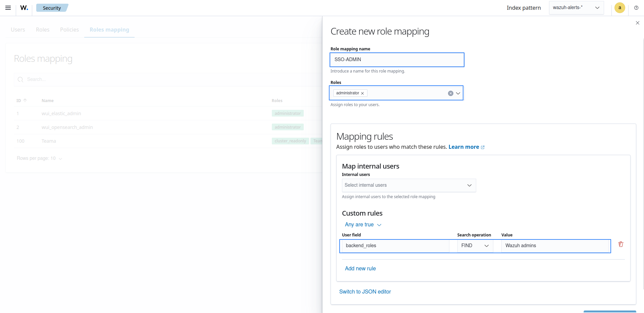Screen dimensions: 644x313
Task: Sort the table using the ID arrow
Action: (x=25, y=100)
